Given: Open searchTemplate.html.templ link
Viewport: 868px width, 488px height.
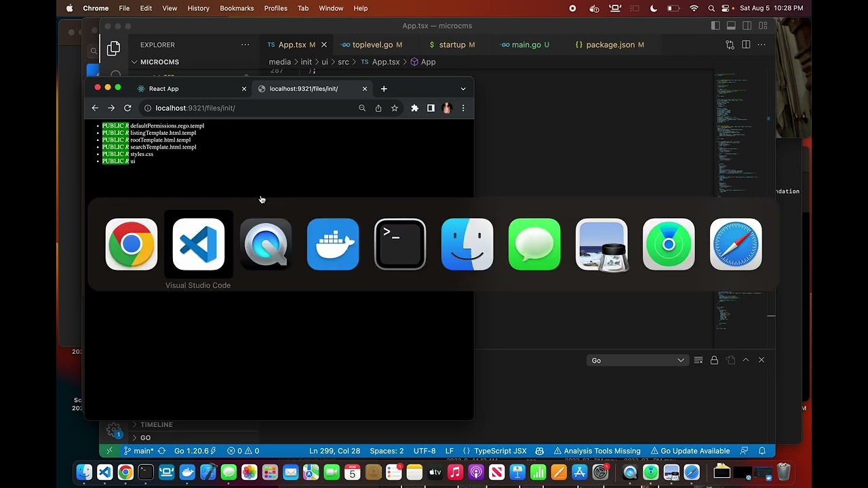Looking at the screenshot, I should [x=163, y=147].
